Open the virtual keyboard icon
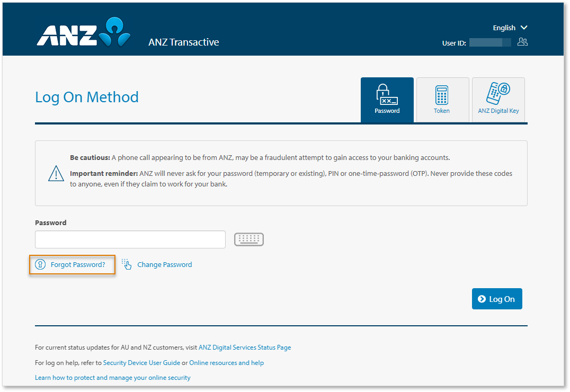570x392 pixels. tap(249, 239)
